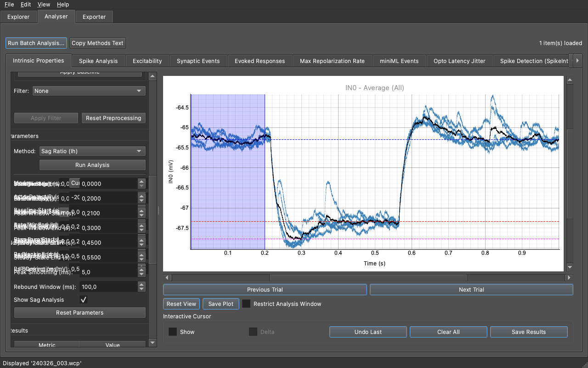This screenshot has width=588, height=368.
Task: Go to Previous Trial
Action: pyautogui.click(x=265, y=290)
